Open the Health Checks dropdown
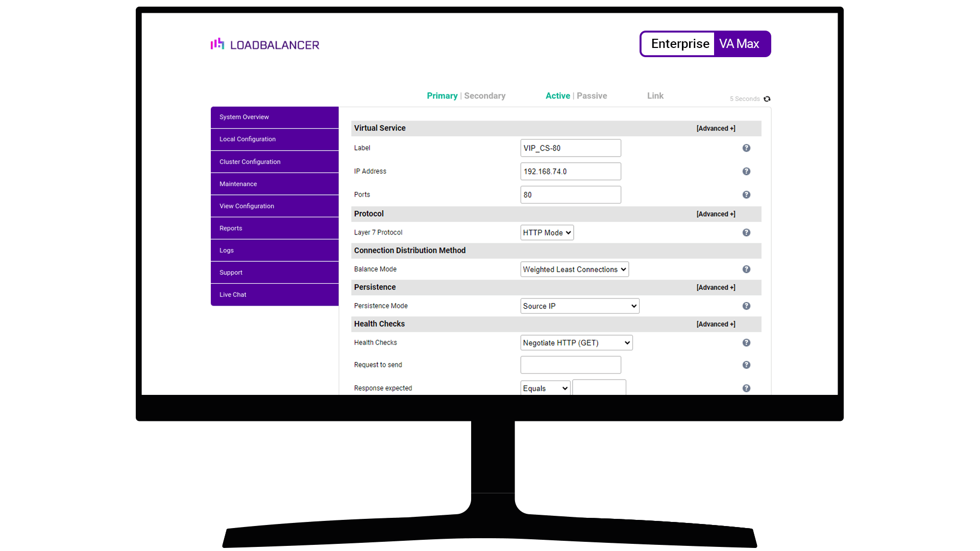Image resolution: width=980 pixels, height=551 pixels. (x=576, y=342)
